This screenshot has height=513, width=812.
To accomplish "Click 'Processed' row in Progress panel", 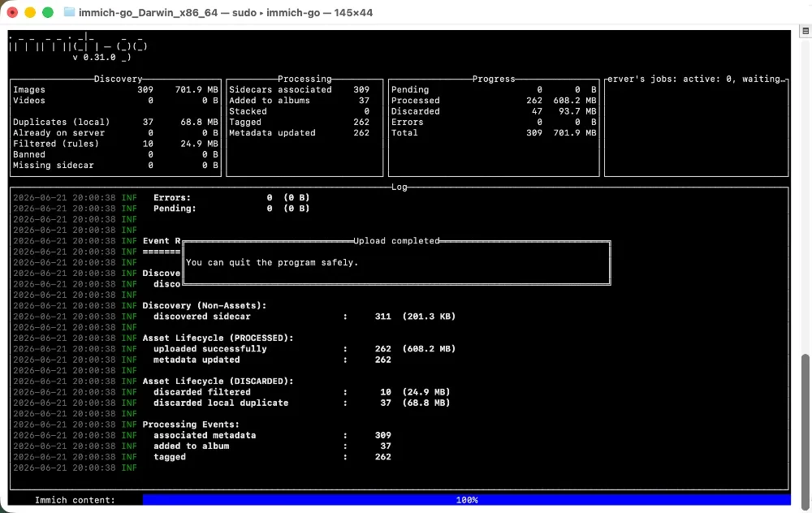I will pos(494,101).
